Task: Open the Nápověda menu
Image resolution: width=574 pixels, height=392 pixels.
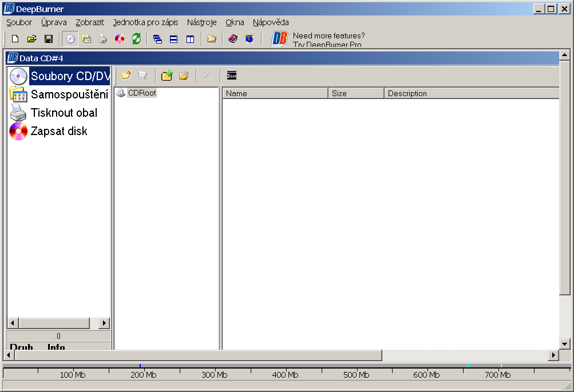Action: pyautogui.click(x=271, y=22)
